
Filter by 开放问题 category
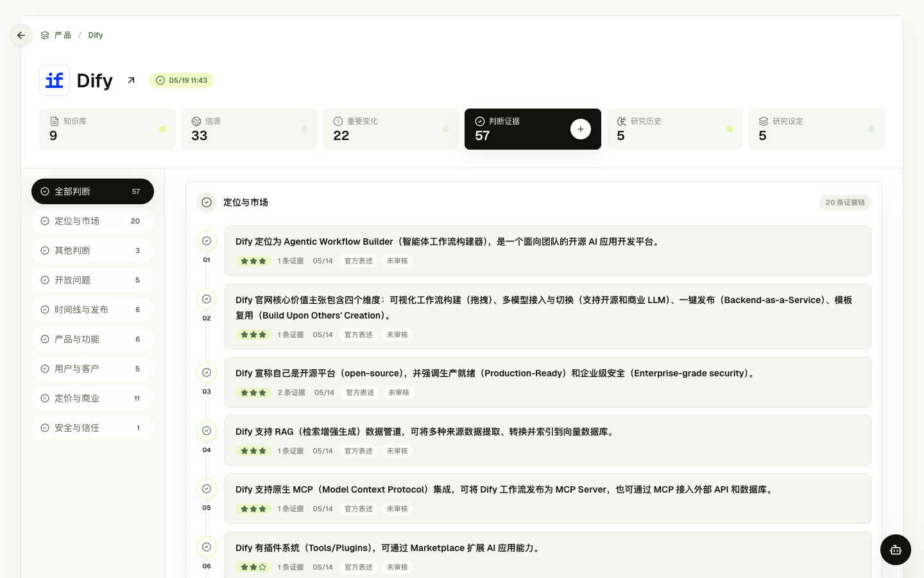point(92,280)
